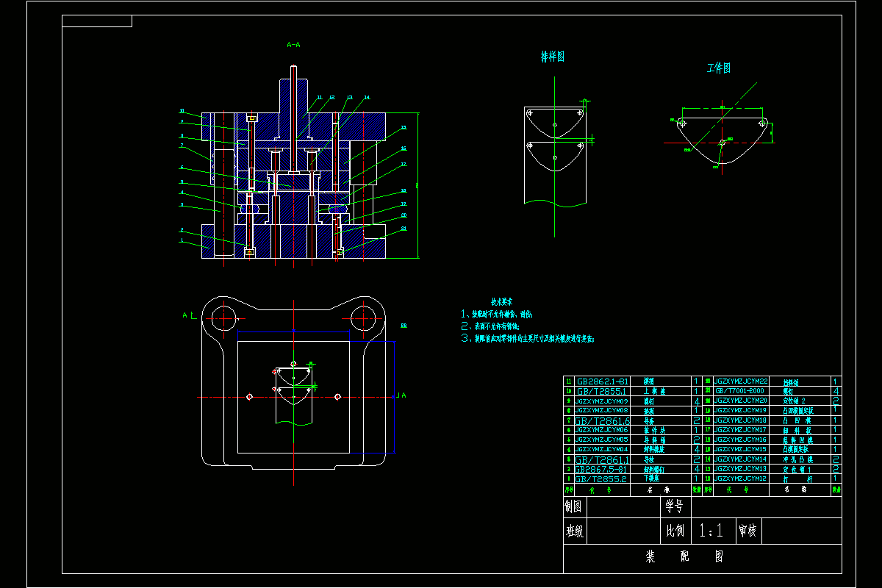Select the JGZXYMZJCYM13 code cell
The height and width of the screenshot is (588, 882).
740,468
